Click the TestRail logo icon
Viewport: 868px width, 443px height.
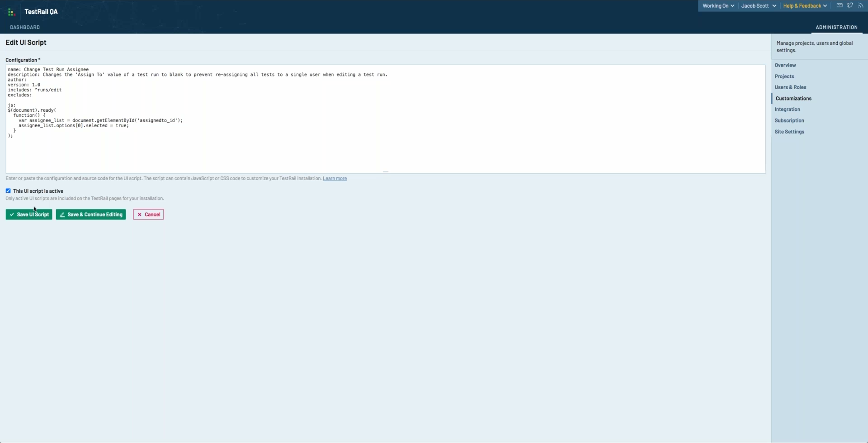point(12,12)
